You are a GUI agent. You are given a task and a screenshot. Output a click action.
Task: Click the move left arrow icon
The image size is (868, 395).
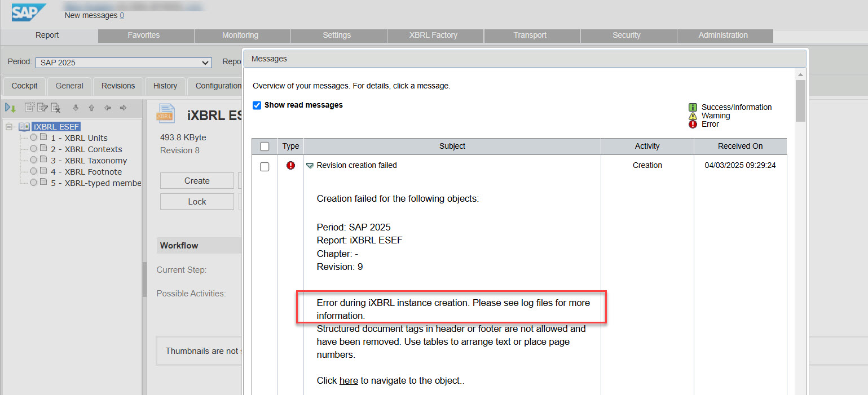tap(107, 108)
